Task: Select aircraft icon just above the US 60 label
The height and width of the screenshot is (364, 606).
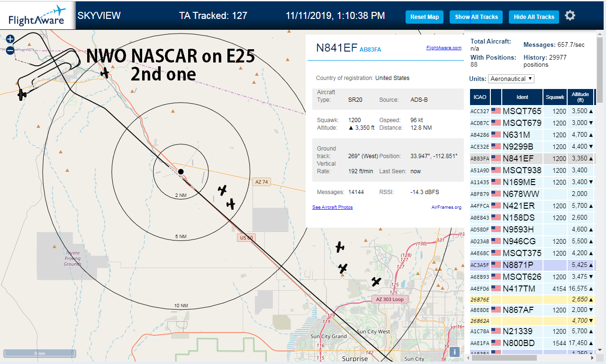Action: coord(231,204)
